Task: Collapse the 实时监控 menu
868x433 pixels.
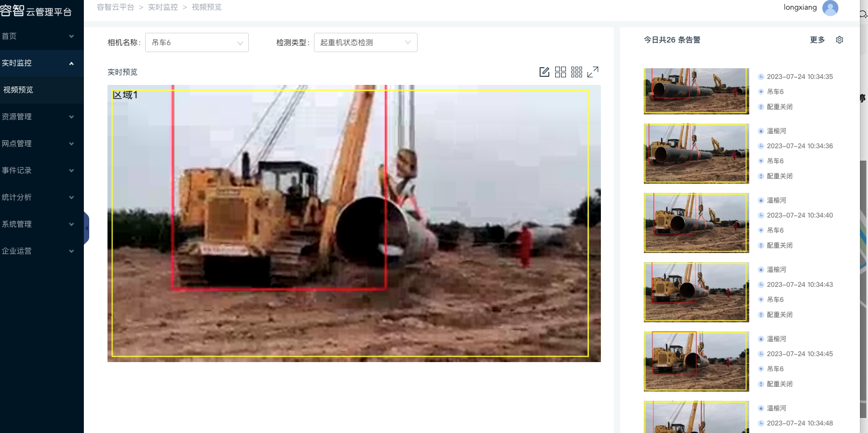Action: tap(42, 63)
